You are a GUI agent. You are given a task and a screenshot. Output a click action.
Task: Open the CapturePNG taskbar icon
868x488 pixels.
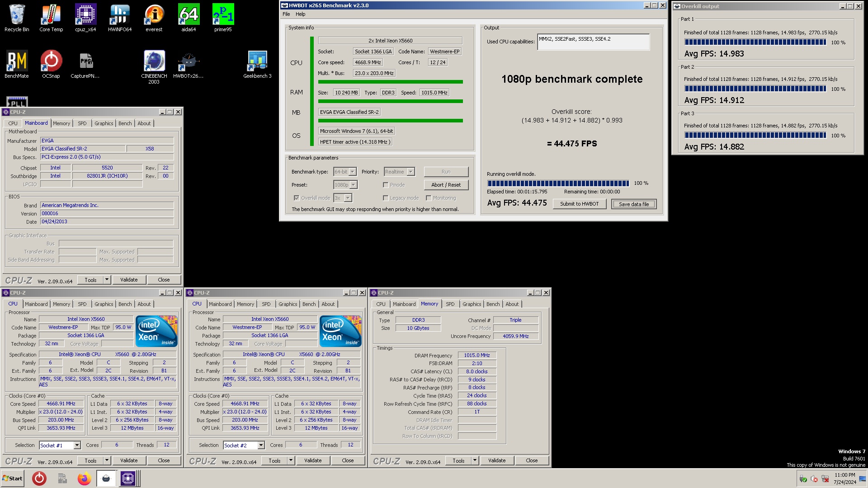(x=62, y=479)
